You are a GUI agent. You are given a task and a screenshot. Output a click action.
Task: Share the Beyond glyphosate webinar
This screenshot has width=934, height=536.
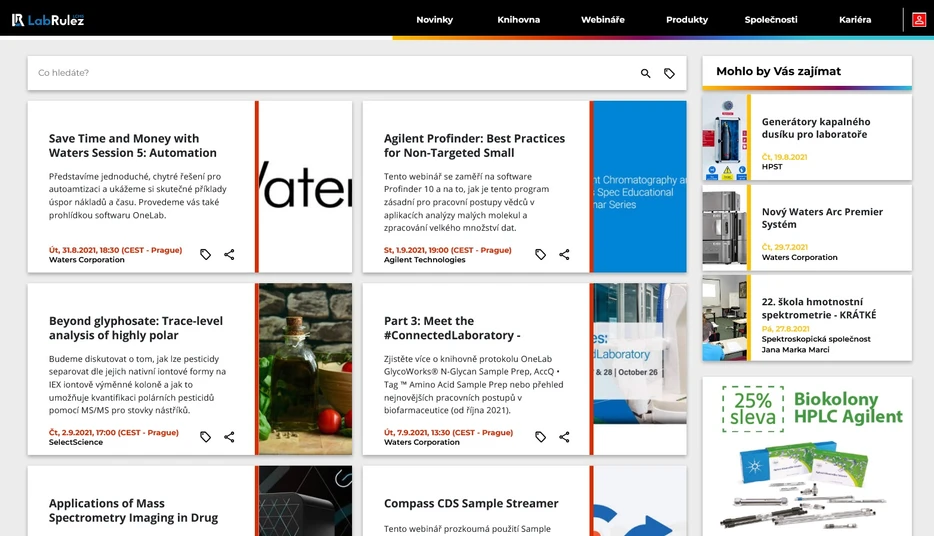click(x=229, y=437)
